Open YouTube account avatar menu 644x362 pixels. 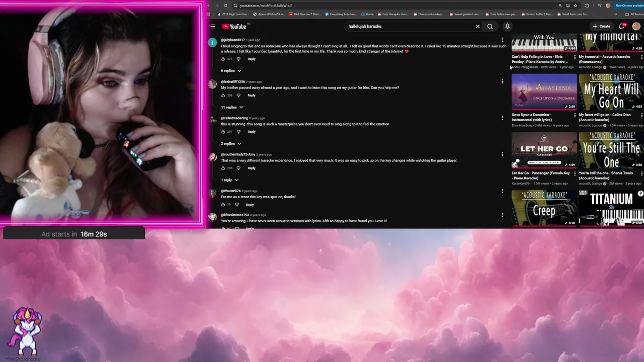[636, 26]
